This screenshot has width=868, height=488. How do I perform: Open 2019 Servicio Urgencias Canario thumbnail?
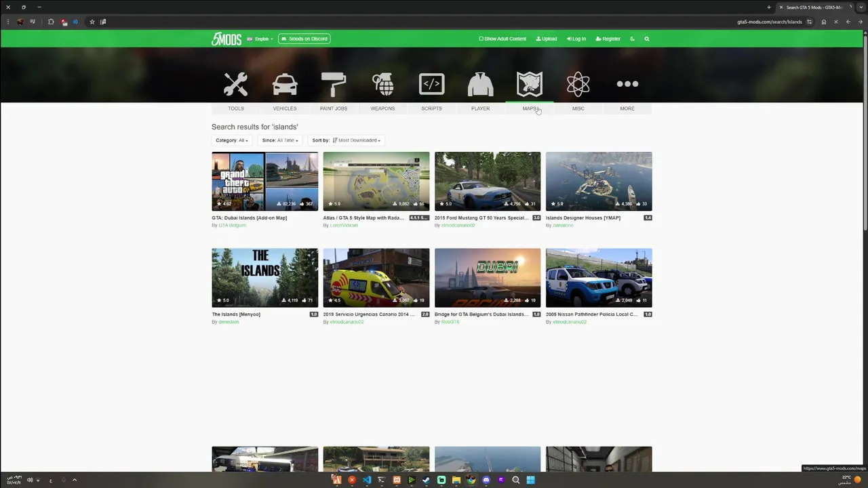[x=376, y=277]
